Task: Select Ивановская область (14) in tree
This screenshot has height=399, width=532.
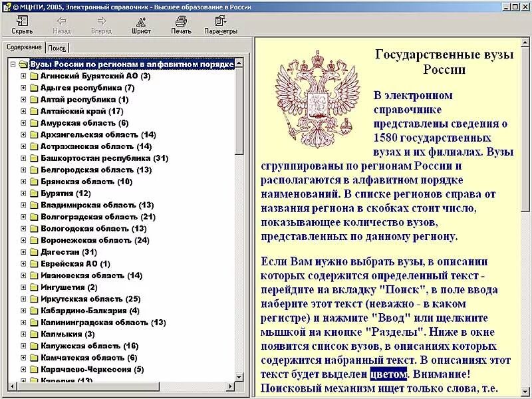Action: point(92,275)
